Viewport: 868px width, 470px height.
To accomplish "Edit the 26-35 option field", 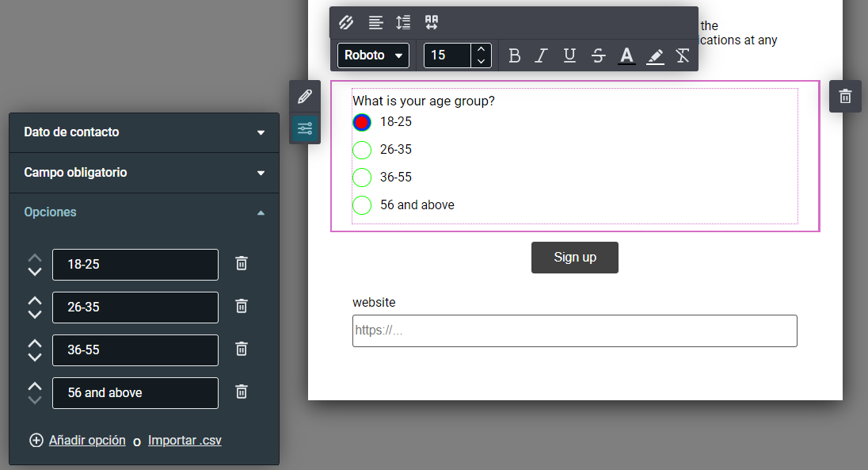I will [135, 308].
